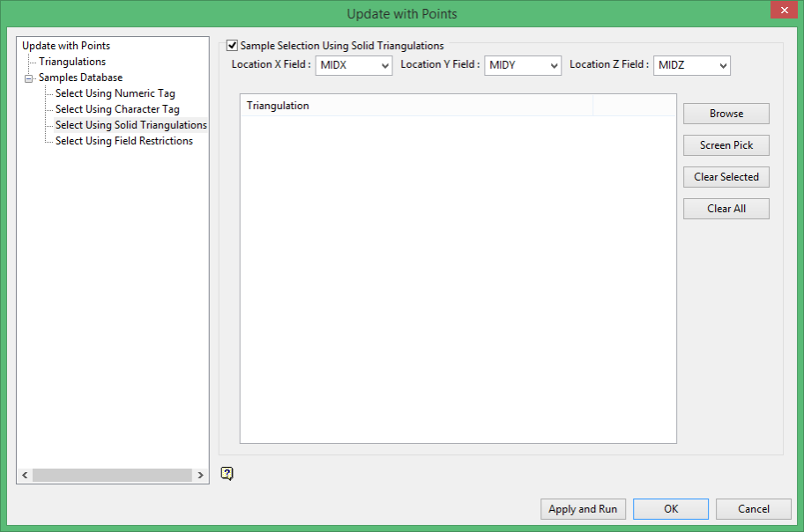Click Clear Selected button
Screen dimensions: 804x532
point(726,177)
